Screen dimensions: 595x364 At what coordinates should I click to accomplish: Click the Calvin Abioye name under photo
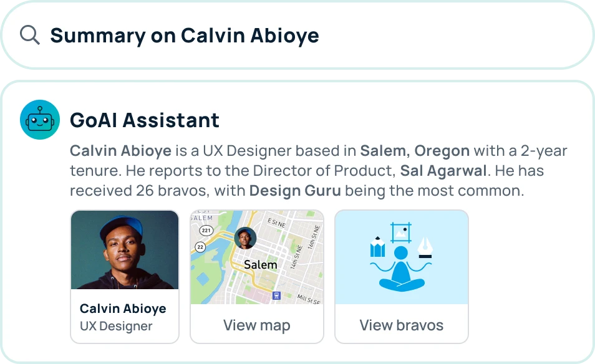pyautogui.click(x=123, y=309)
